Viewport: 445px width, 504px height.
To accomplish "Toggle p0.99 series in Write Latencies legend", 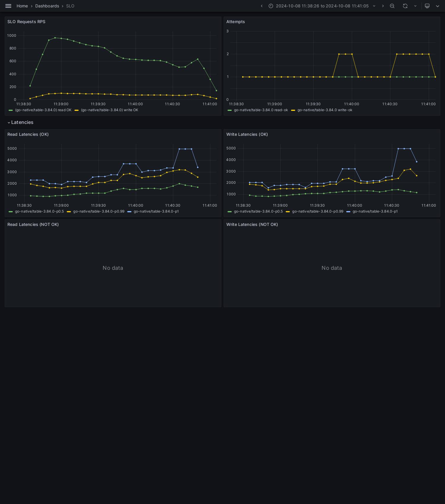I will [x=318, y=211].
